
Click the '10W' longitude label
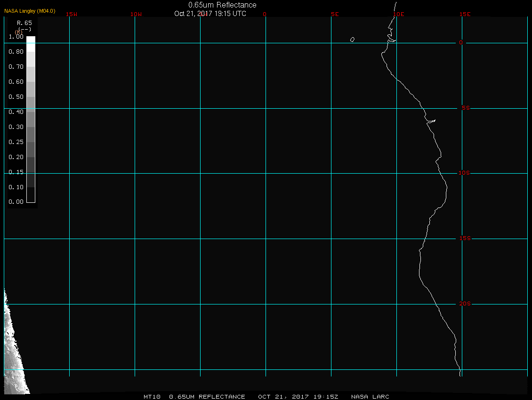pyautogui.click(x=136, y=14)
